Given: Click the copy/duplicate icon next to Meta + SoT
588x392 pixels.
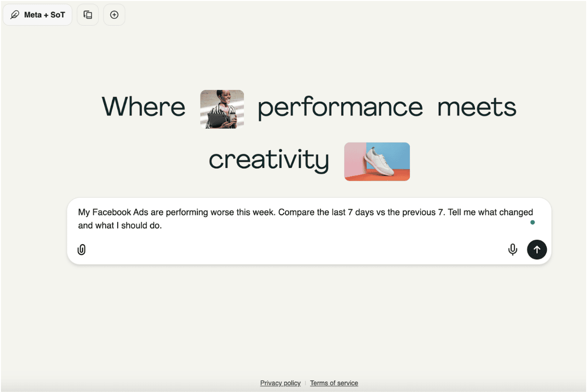Looking at the screenshot, I should tap(88, 15).
